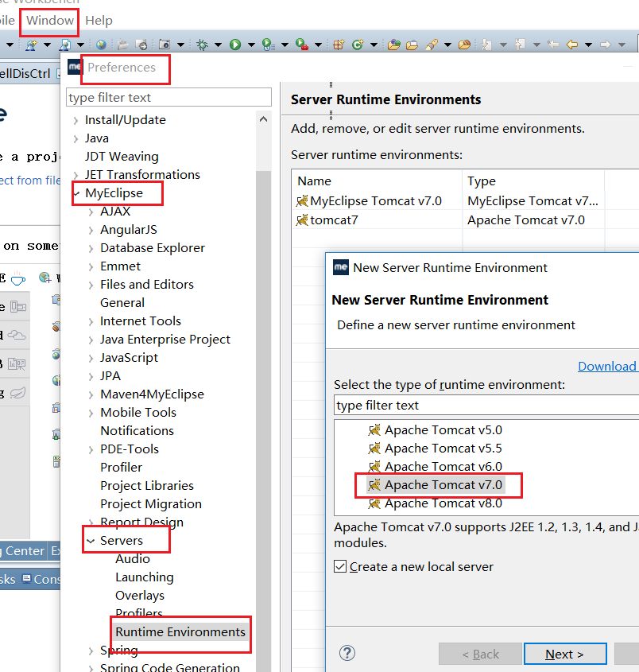Select Notifications preference item
The height and width of the screenshot is (672, 639).
pyautogui.click(x=137, y=431)
